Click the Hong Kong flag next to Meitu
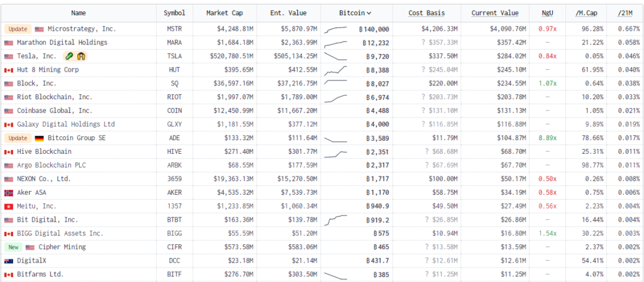The image size is (644, 282). 8,207
